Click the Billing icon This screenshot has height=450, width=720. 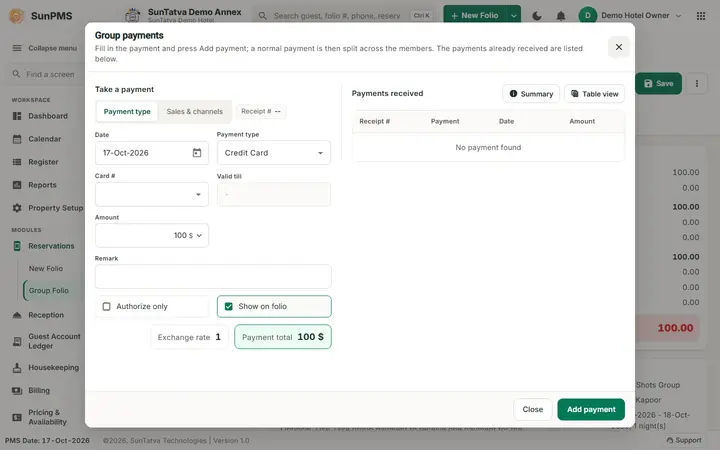(x=17, y=390)
